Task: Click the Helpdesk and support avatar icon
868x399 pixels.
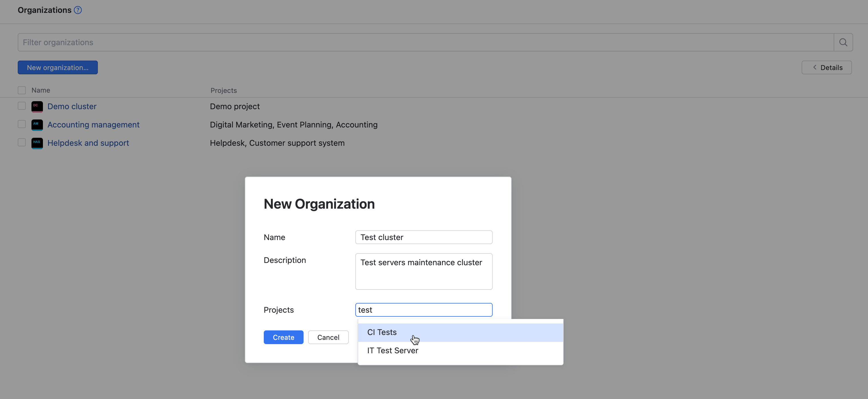Action: point(37,143)
